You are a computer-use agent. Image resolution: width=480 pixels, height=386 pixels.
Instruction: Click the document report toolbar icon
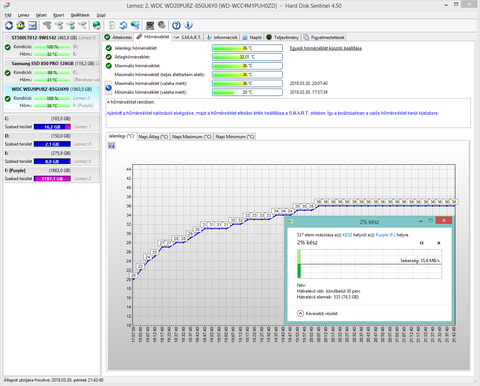112,25
